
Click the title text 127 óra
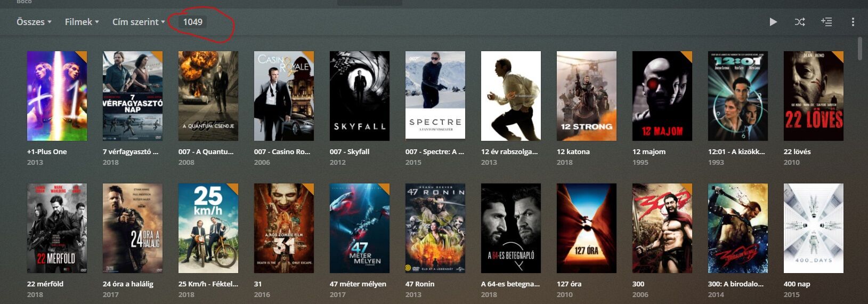569,284
